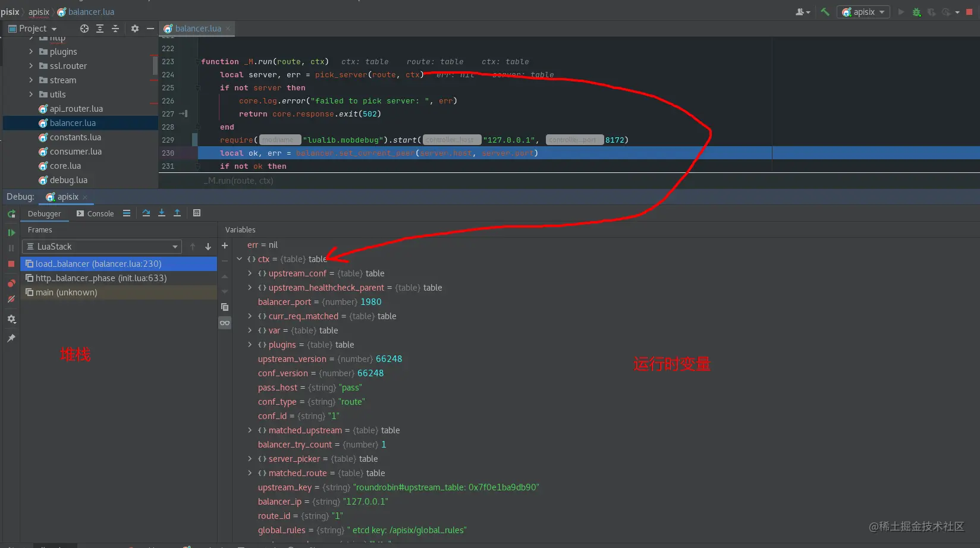Open View Breakpoints icon
This screenshot has height=548, width=980.
pos(11,284)
